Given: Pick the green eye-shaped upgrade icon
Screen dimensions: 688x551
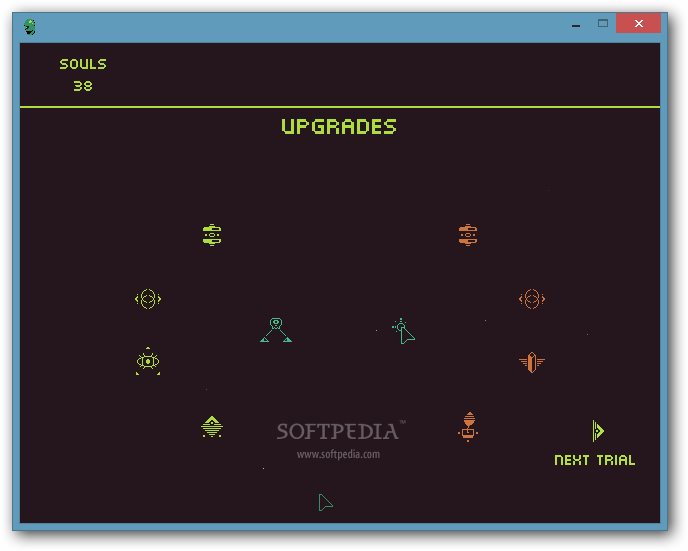Looking at the screenshot, I should coord(148,361).
